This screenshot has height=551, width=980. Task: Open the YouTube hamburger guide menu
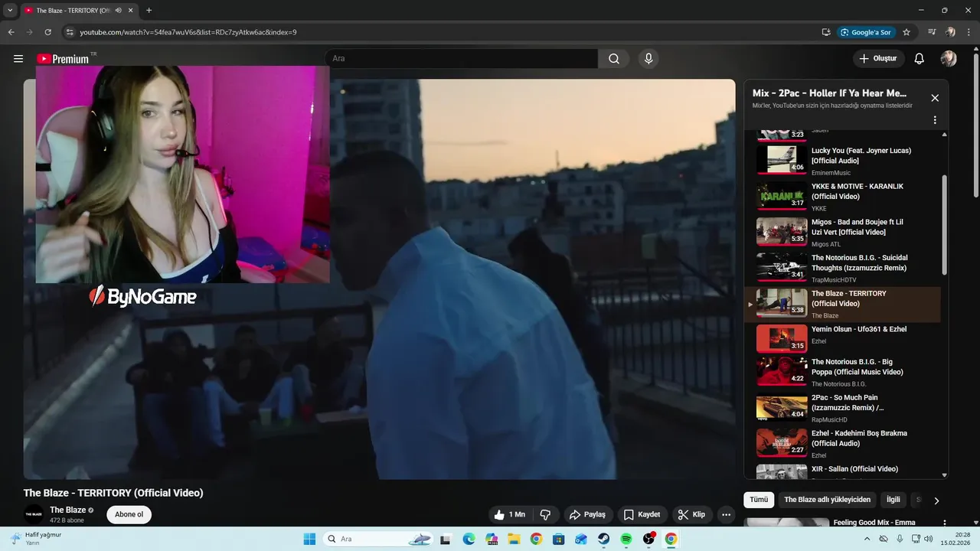(x=18, y=59)
